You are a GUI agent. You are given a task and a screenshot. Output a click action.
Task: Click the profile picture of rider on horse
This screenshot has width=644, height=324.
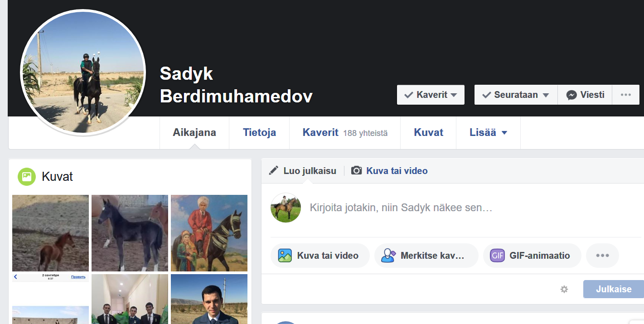pos(83,72)
